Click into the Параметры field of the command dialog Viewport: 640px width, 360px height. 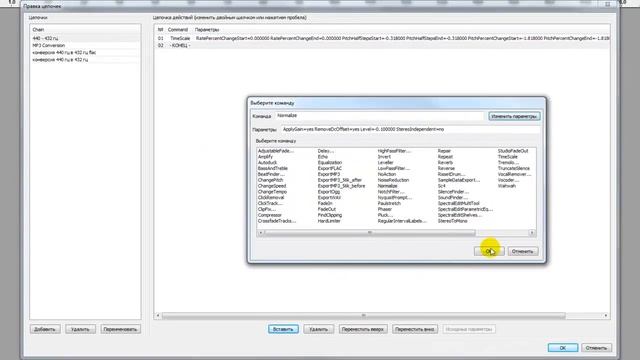(410, 129)
